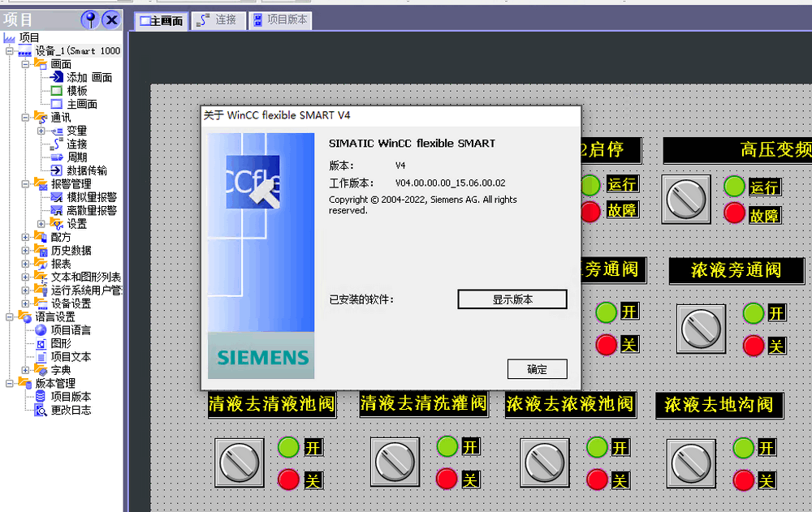The width and height of the screenshot is (812, 512).
Task: Click the 显示版本 button in About dialog
Action: click(512, 299)
